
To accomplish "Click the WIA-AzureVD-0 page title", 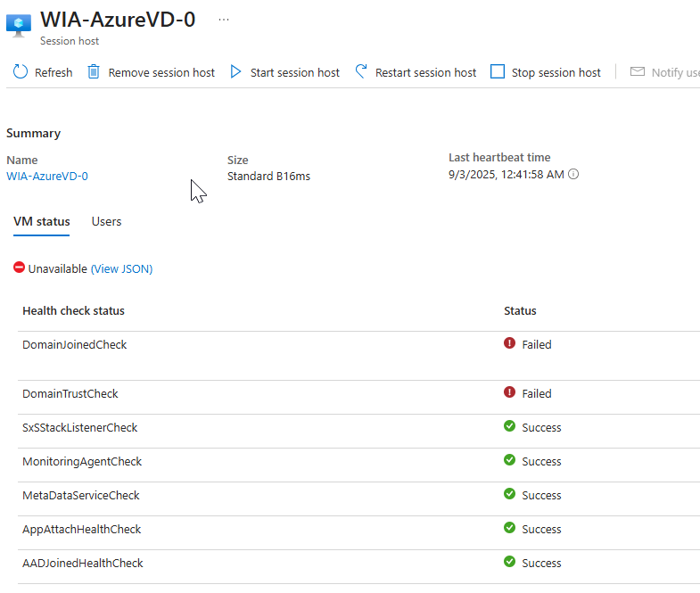I will pos(118,20).
